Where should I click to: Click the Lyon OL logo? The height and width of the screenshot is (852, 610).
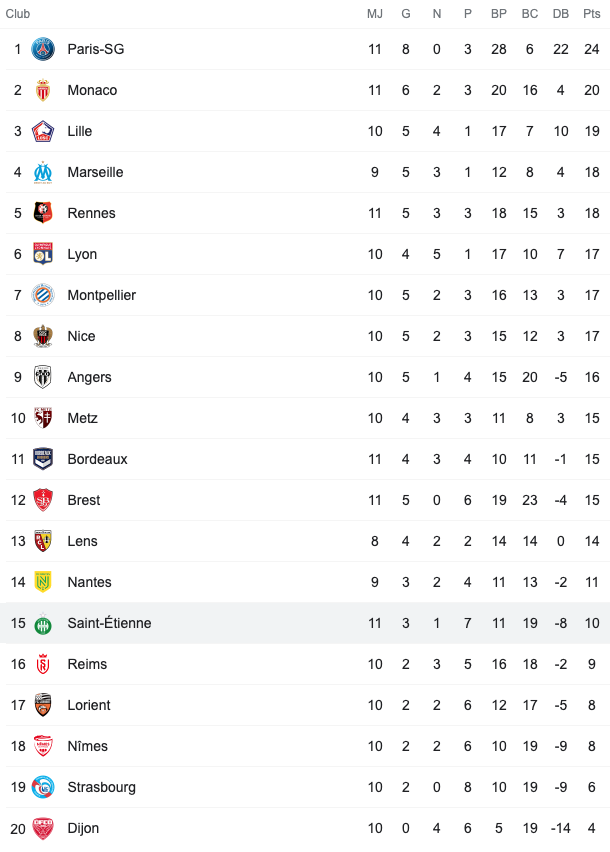tap(43, 254)
